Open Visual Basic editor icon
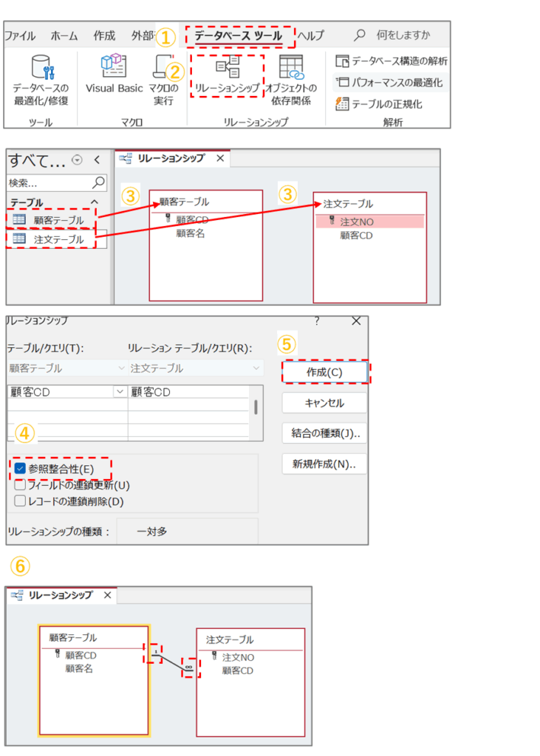The height and width of the screenshot is (756, 540). [x=114, y=68]
